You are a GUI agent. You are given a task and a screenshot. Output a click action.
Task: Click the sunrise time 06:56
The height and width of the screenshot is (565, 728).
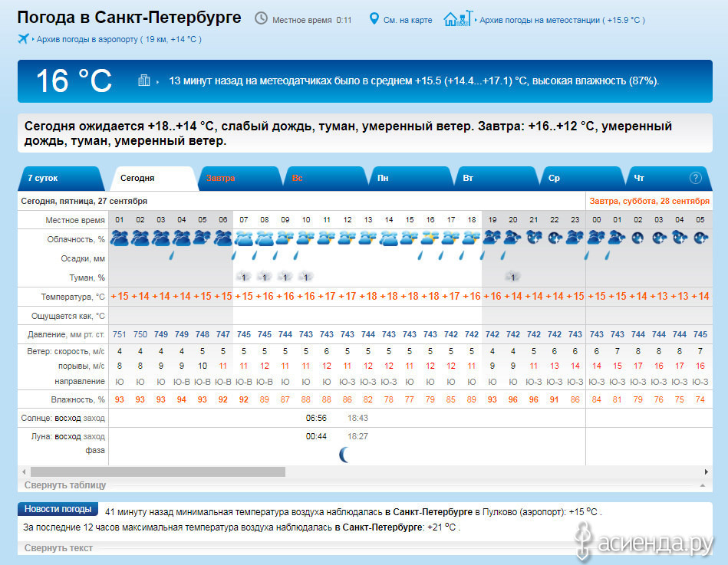coord(316,418)
